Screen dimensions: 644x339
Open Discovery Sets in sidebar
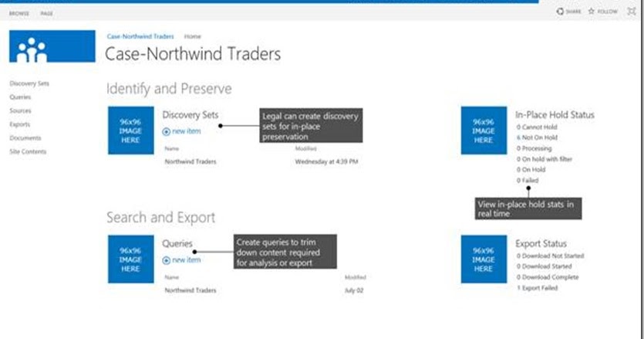click(x=29, y=83)
